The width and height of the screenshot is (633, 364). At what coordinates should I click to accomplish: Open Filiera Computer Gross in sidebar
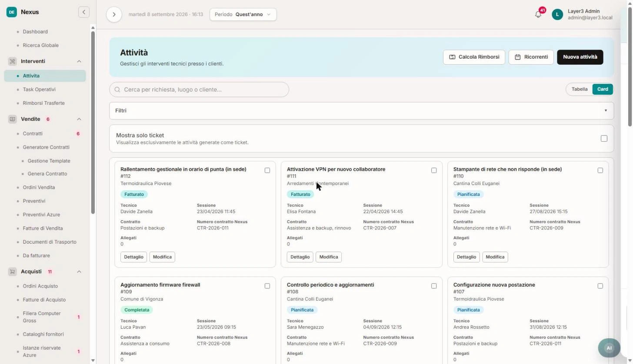42,317
